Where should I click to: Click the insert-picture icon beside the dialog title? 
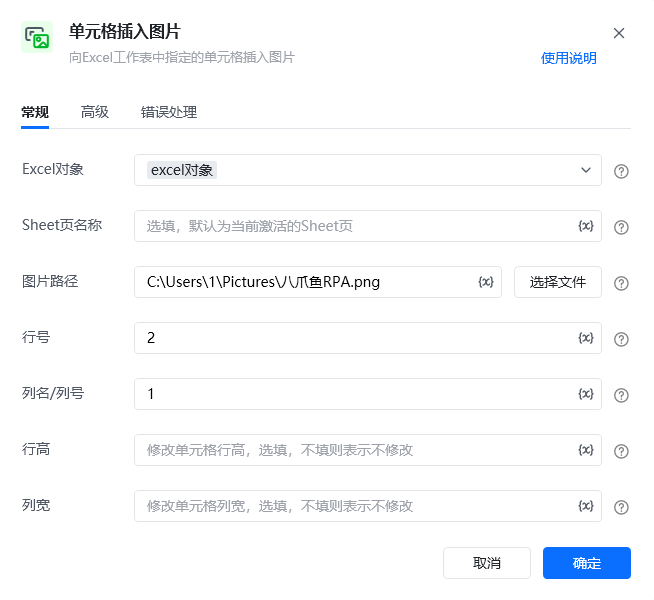tap(37, 37)
